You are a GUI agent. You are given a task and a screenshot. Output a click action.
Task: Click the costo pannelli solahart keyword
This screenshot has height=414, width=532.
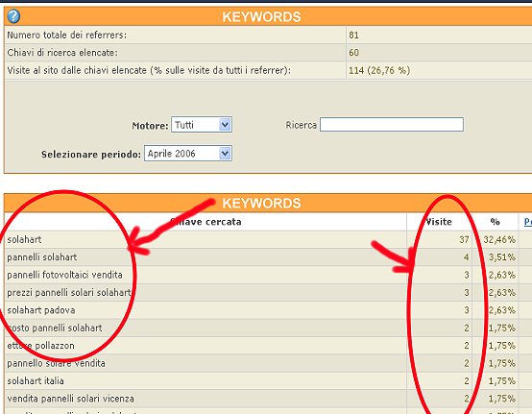pyautogui.click(x=55, y=328)
